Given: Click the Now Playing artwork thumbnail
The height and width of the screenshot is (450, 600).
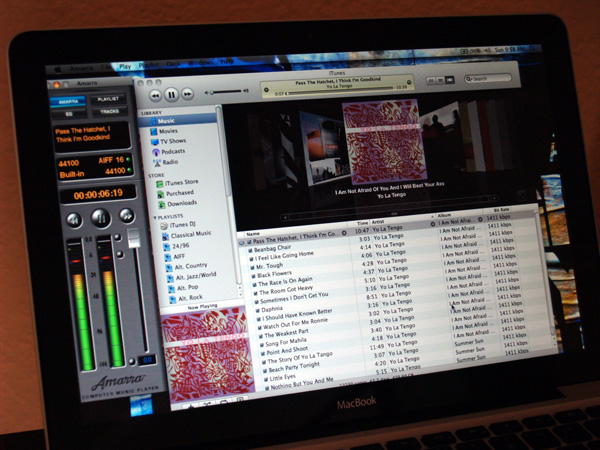Looking at the screenshot, I should 208,354.
